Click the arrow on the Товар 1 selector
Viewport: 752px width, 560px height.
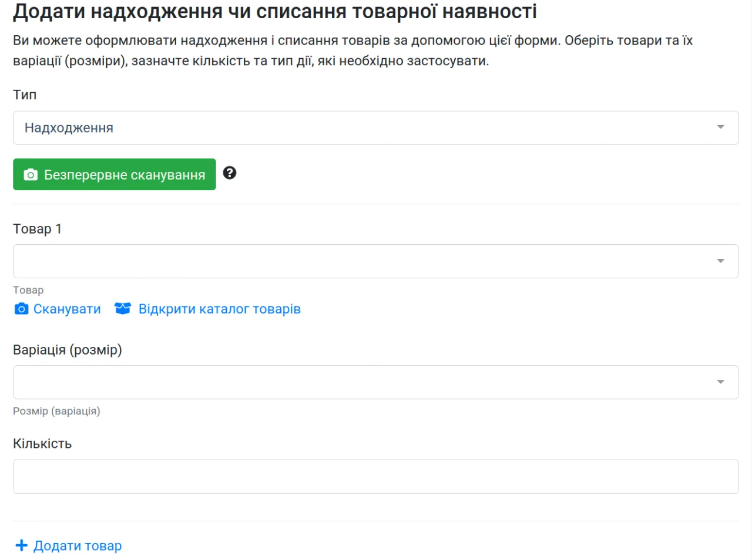720,261
